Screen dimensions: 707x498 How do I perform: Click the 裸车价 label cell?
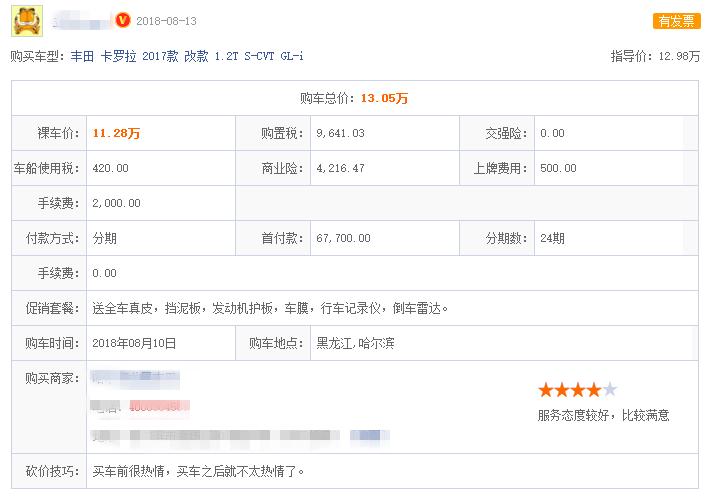click(49, 134)
